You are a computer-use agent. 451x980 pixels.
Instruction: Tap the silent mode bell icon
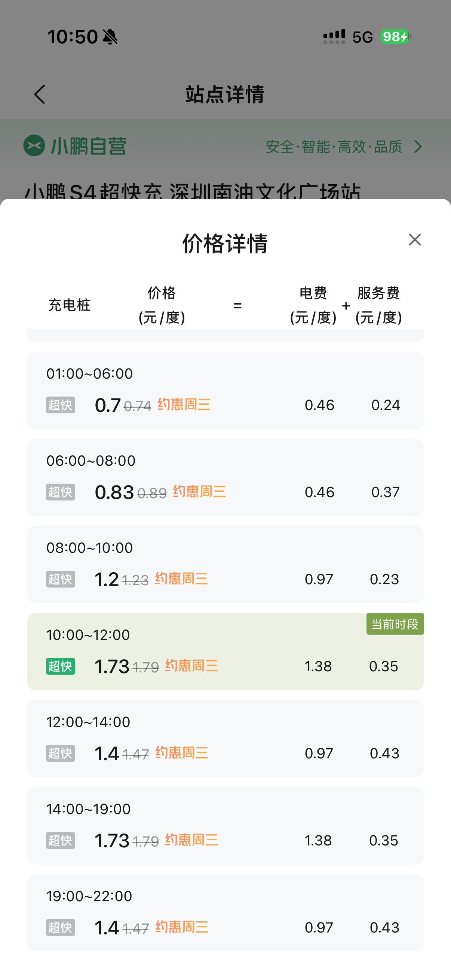pos(110,37)
